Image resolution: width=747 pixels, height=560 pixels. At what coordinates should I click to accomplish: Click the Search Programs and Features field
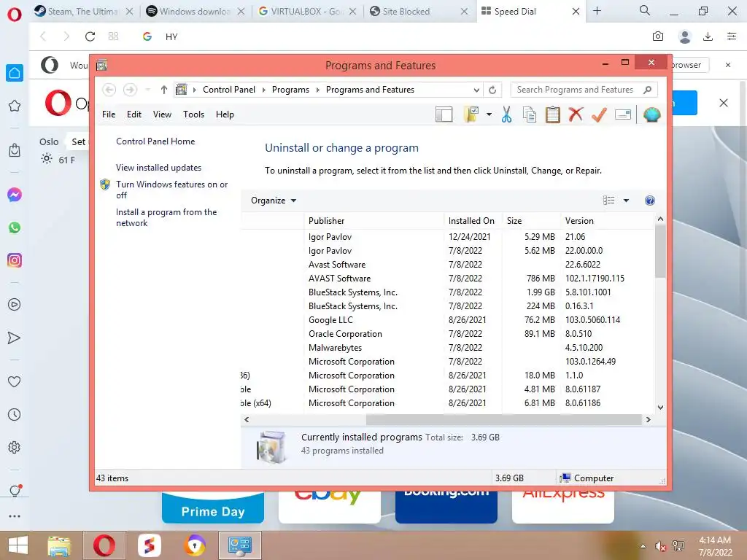[584, 90]
